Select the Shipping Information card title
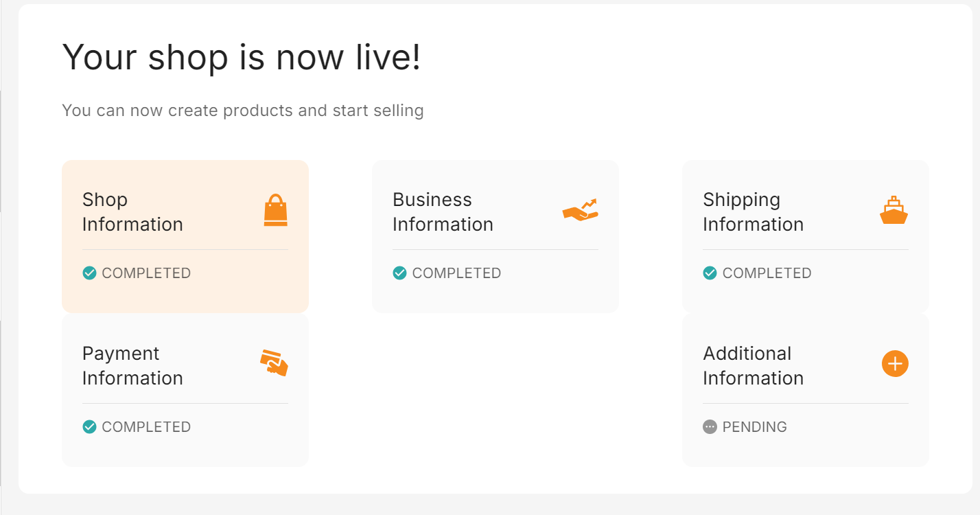 coord(753,212)
